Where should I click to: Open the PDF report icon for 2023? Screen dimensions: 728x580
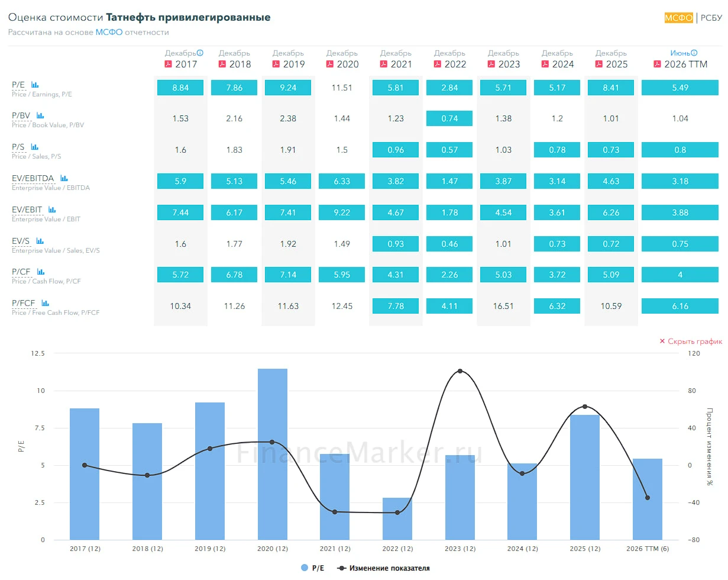[491, 64]
